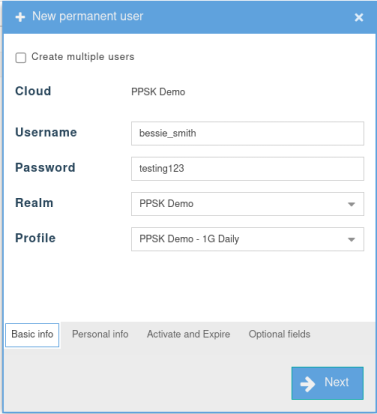Click the arrow icon on the Next button
Viewport: 377px width, 414px height.
pos(307,384)
